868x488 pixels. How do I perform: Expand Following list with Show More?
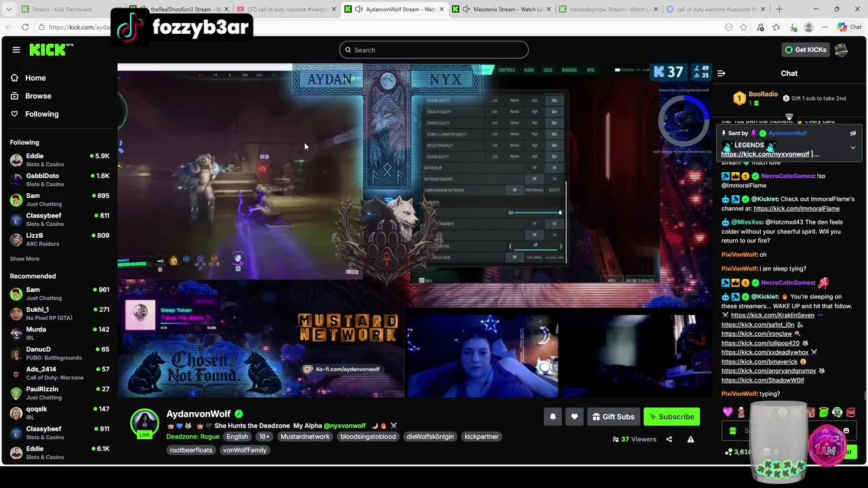click(x=24, y=259)
